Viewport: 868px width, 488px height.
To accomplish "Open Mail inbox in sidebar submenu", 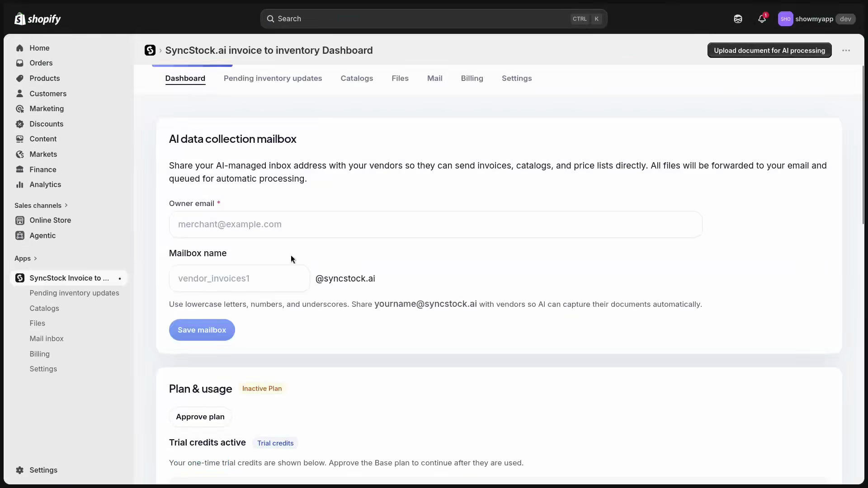I will (47, 338).
